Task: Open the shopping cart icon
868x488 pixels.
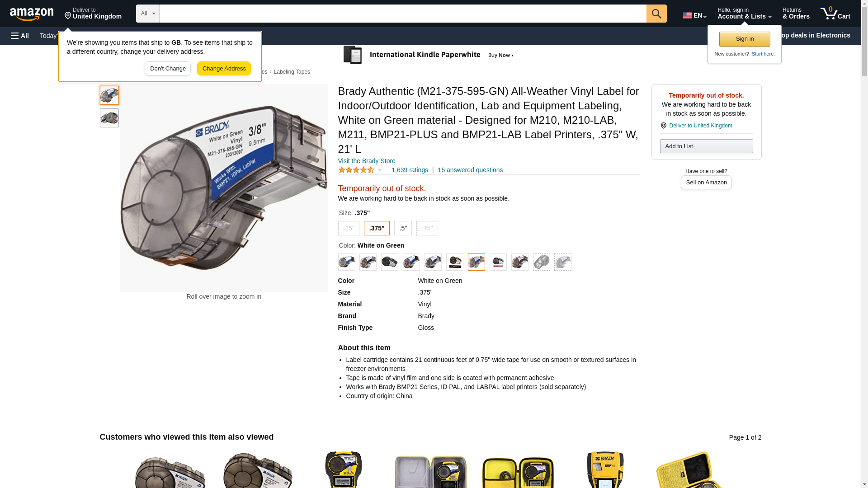Action: (x=835, y=14)
